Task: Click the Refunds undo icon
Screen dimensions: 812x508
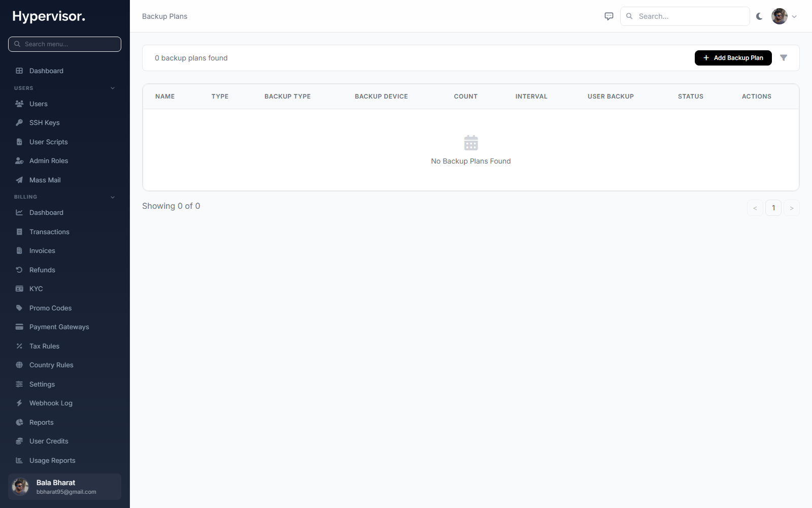Action: tap(19, 270)
